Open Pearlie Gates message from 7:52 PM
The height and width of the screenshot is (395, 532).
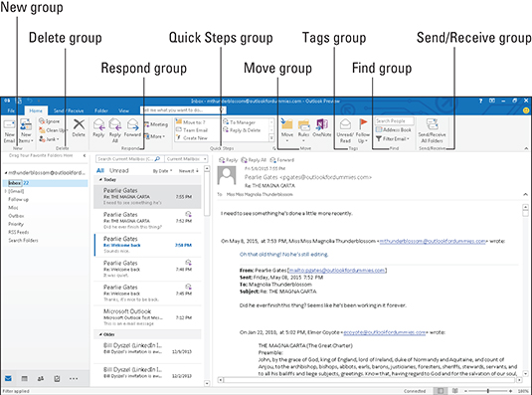point(147,221)
